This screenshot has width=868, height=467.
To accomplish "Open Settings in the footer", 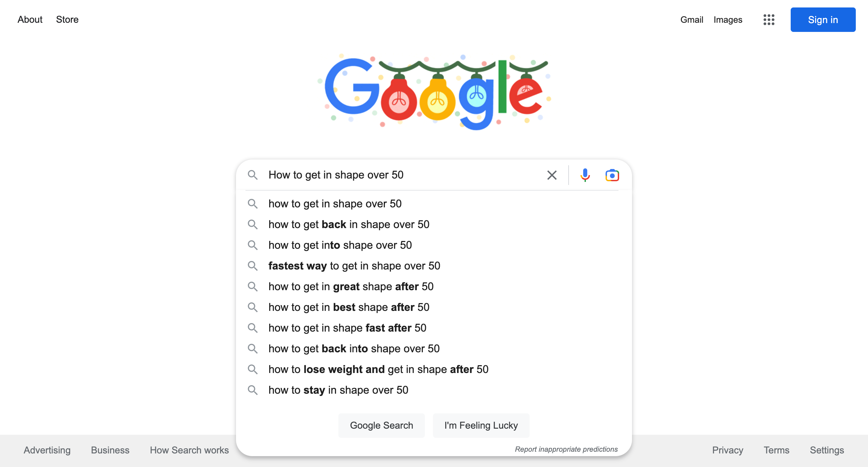I will (827, 450).
